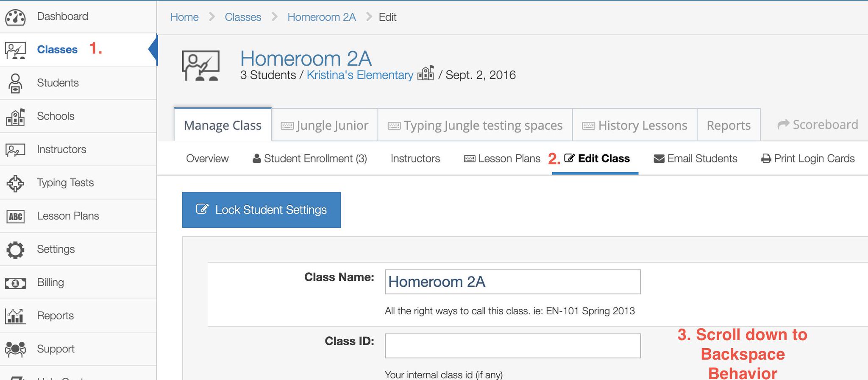The width and height of the screenshot is (868, 380).
Task: Click the large Homeroom 2A class icon
Action: point(200,65)
